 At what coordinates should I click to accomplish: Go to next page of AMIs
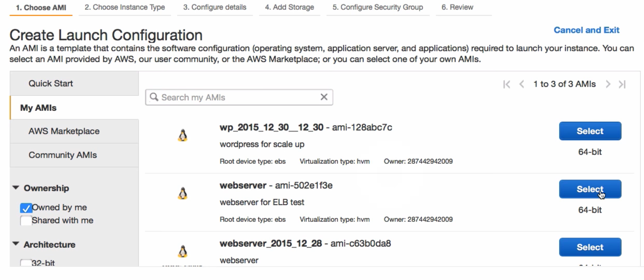pyautogui.click(x=608, y=84)
